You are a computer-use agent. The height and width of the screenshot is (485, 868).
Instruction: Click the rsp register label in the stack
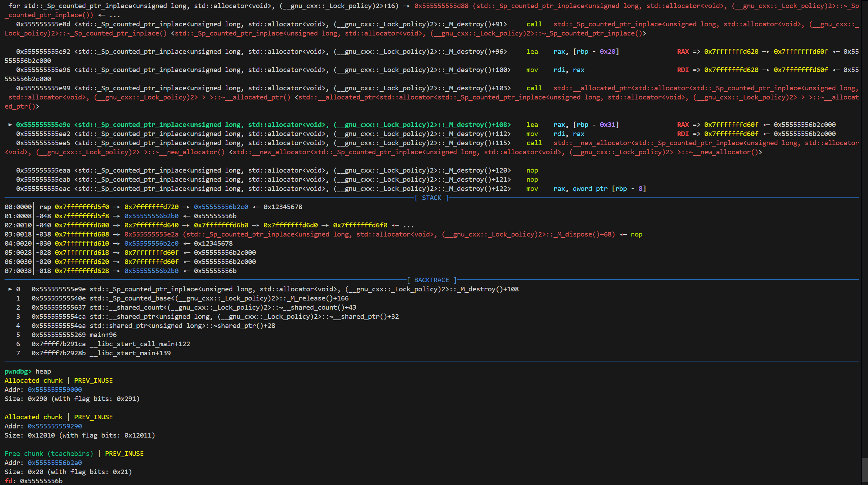(x=45, y=207)
